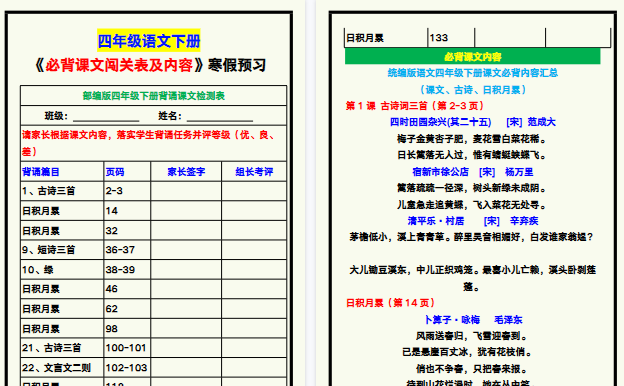This screenshot has height=386, width=624.
Task: Click the author name 范成大
Action: click(x=541, y=122)
